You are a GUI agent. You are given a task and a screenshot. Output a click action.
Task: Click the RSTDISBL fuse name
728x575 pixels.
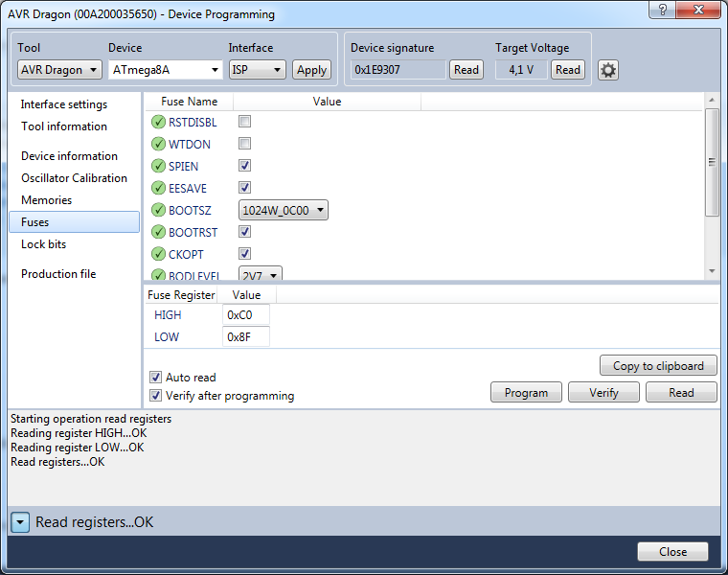[x=193, y=122]
